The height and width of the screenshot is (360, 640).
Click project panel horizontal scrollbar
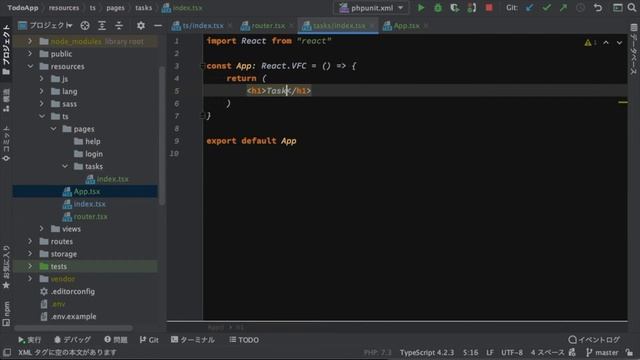73,328
